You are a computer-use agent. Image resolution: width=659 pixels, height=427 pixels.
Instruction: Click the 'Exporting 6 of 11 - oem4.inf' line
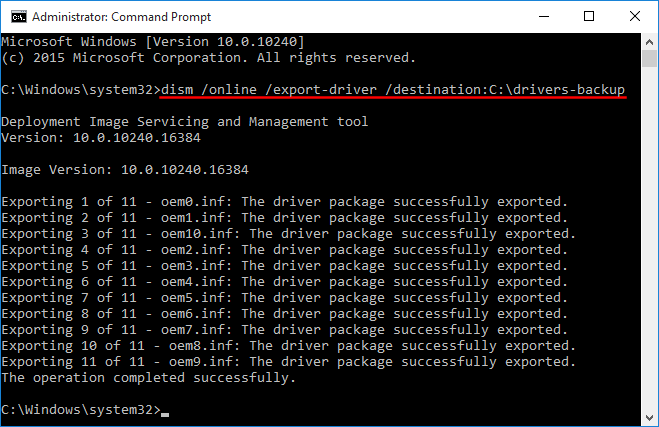coord(285,282)
